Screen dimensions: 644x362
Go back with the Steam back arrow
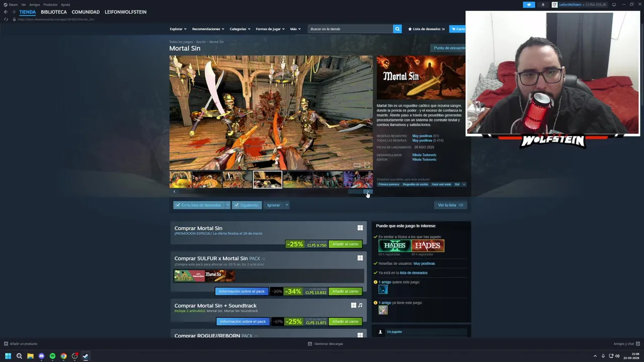click(x=6, y=12)
